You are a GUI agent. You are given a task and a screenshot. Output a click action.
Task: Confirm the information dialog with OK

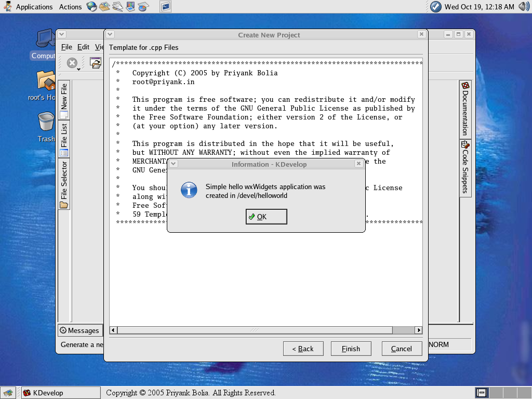click(x=267, y=217)
